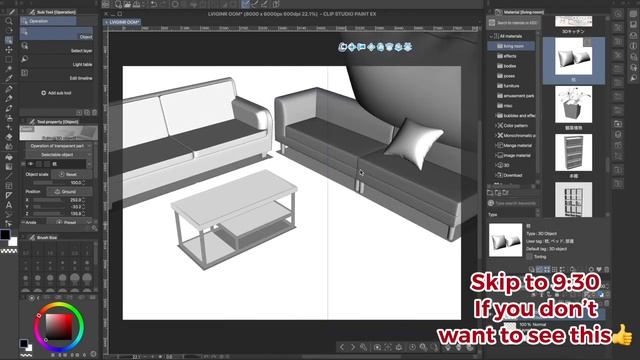Click the X position slider
640x360 pixels.
point(50,200)
